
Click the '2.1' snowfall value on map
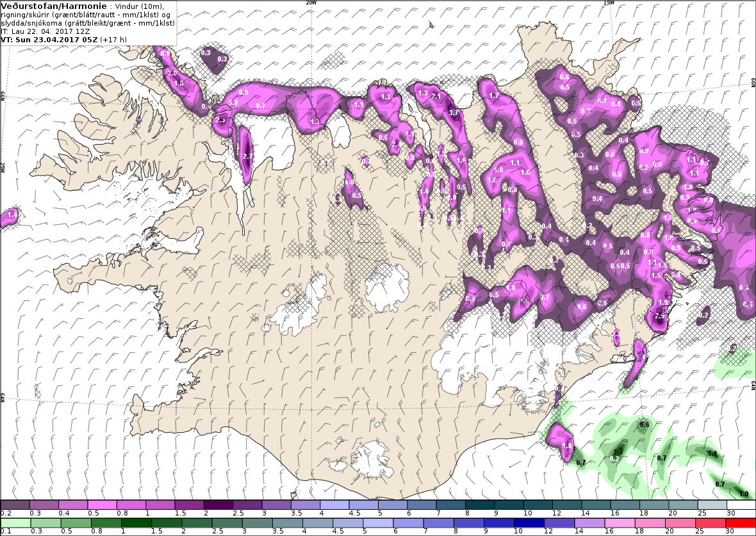pos(436,97)
